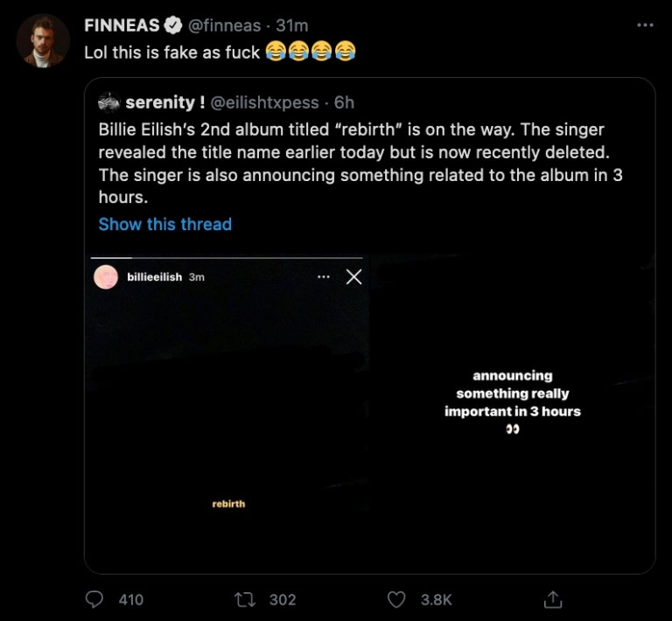Click the billieeilish story username
Image resolution: width=672 pixels, height=621 pixels.
154,277
